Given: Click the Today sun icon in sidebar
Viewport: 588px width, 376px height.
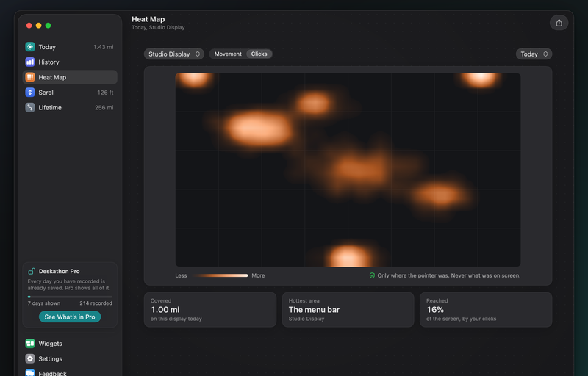Looking at the screenshot, I should coord(30,47).
